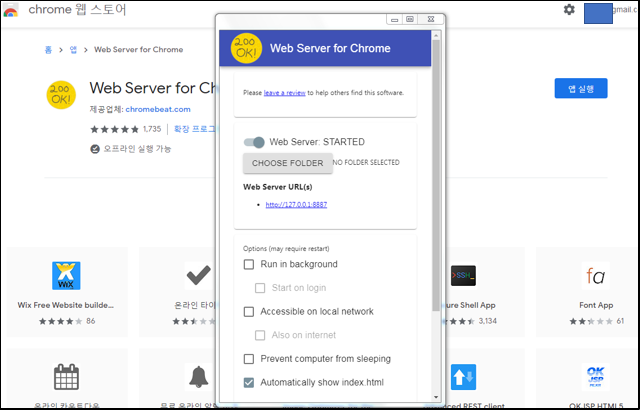The width and height of the screenshot is (640, 410).
Task: Enable Run in background checkbox
Action: click(x=249, y=264)
